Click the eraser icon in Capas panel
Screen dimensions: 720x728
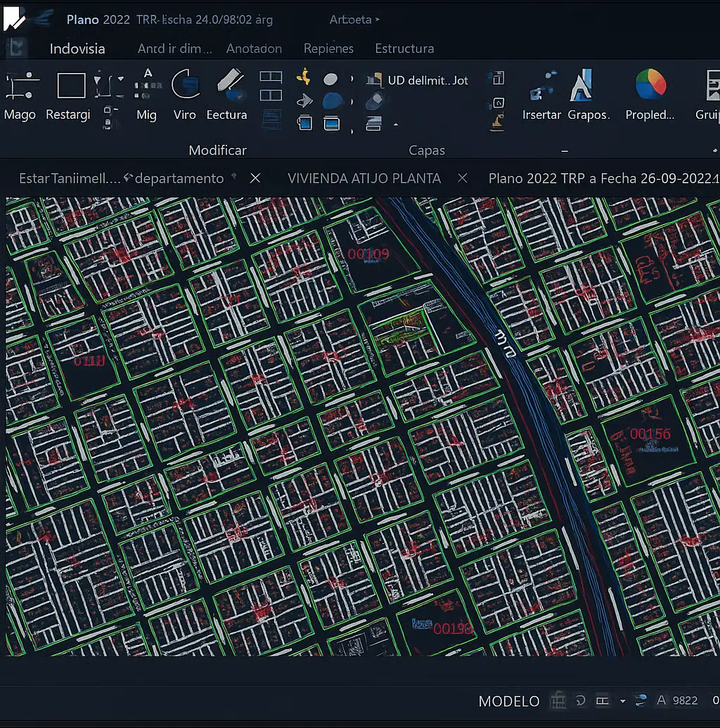[x=374, y=100]
